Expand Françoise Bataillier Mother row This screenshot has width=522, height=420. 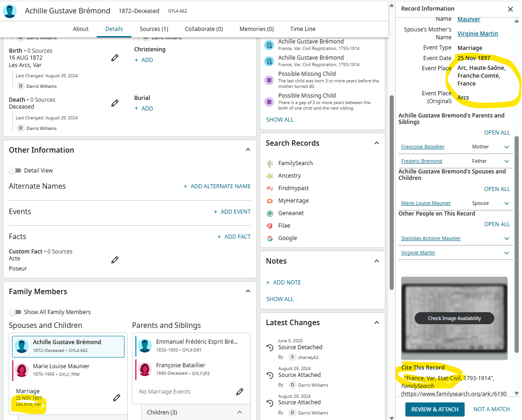[507, 147]
